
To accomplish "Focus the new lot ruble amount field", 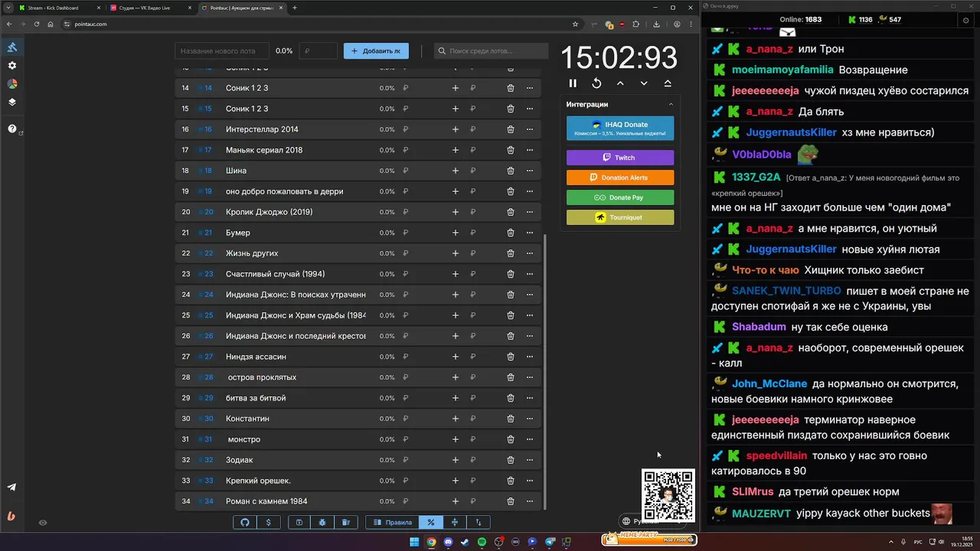I will [x=318, y=51].
